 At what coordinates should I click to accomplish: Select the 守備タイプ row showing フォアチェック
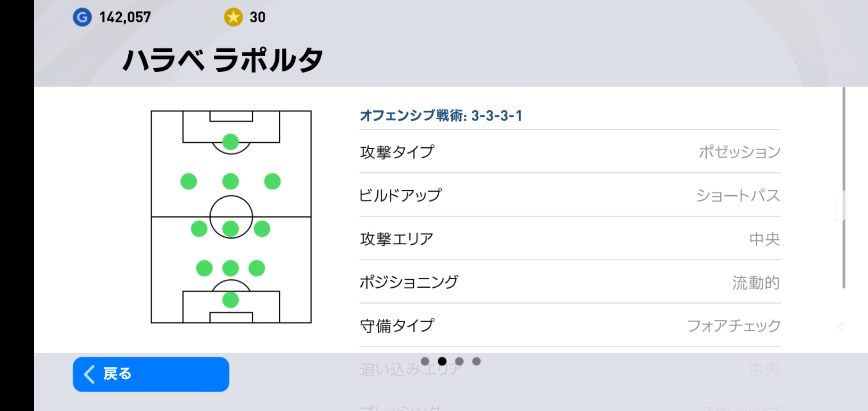[x=570, y=325]
